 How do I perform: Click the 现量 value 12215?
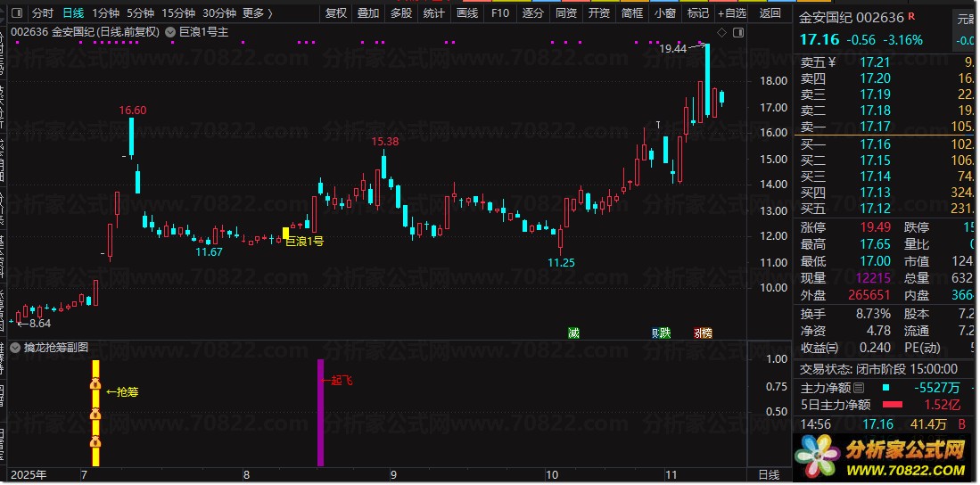point(874,278)
